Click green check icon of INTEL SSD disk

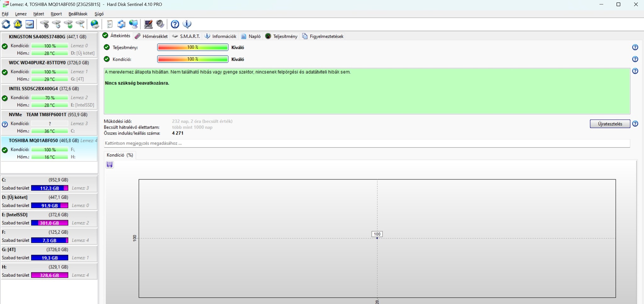5,98
